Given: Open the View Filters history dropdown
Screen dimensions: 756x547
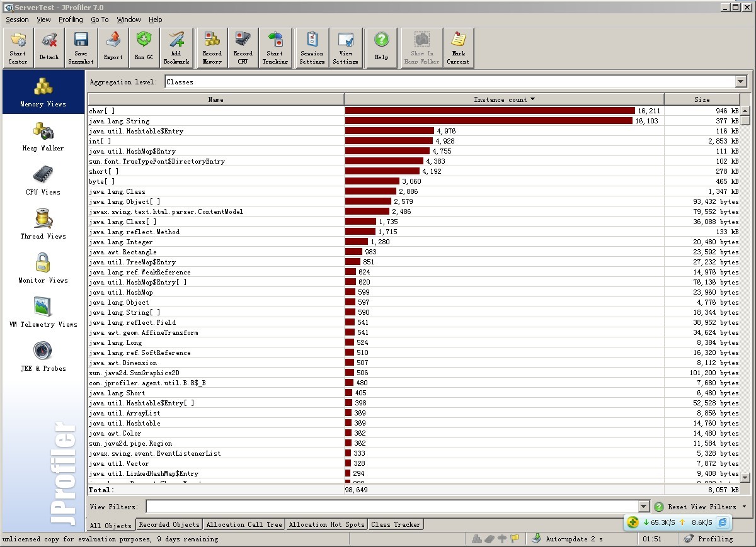Looking at the screenshot, I should (643, 507).
